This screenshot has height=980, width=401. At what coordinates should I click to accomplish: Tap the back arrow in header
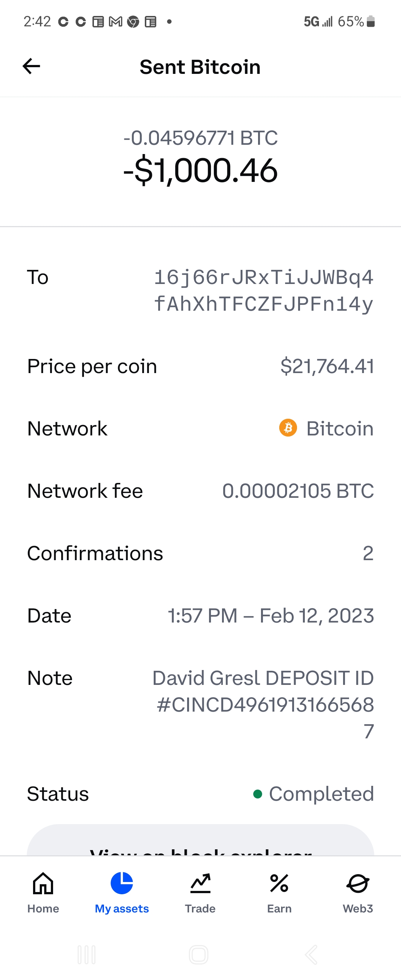[31, 66]
